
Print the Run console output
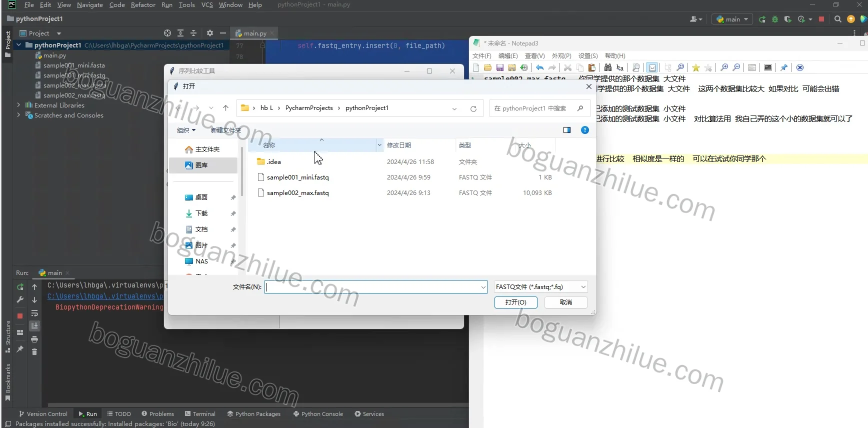click(x=34, y=339)
